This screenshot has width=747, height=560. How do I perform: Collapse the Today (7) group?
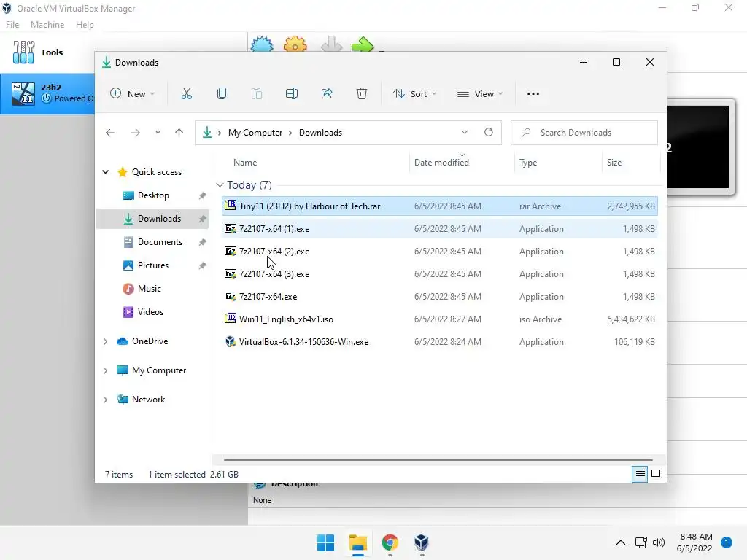pos(220,184)
